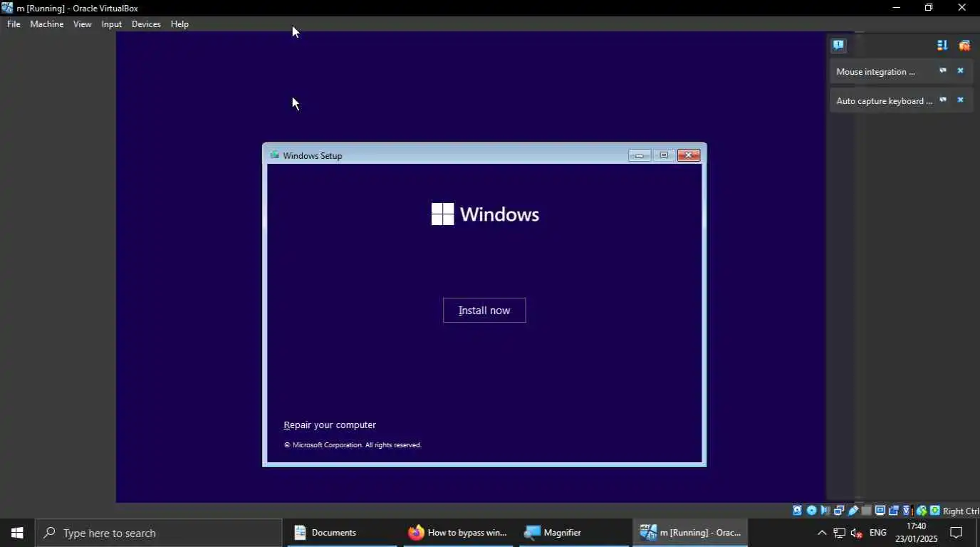The height and width of the screenshot is (547, 980).
Task: Click the USB status bar indicator
Action: [x=853, y=511]
